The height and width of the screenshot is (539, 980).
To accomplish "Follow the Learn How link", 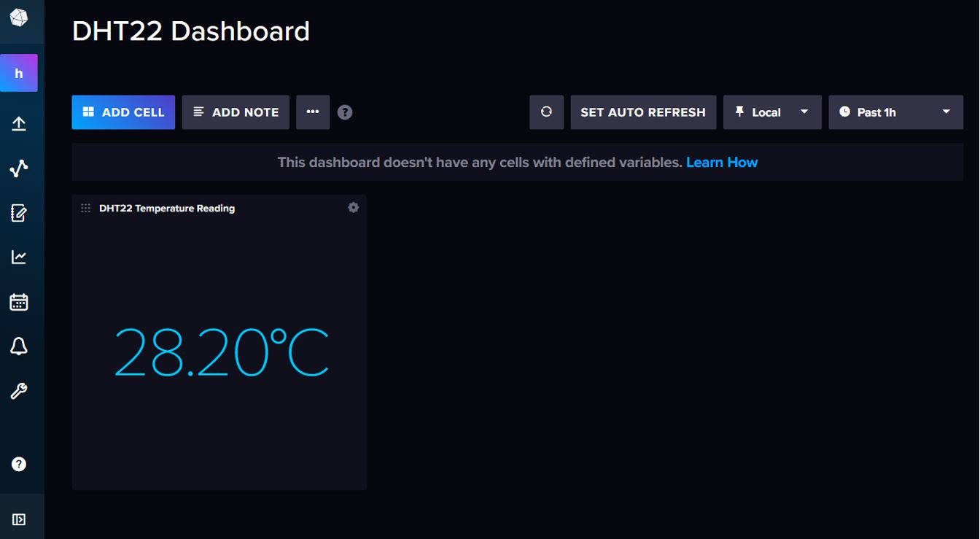I will [722, 162].
